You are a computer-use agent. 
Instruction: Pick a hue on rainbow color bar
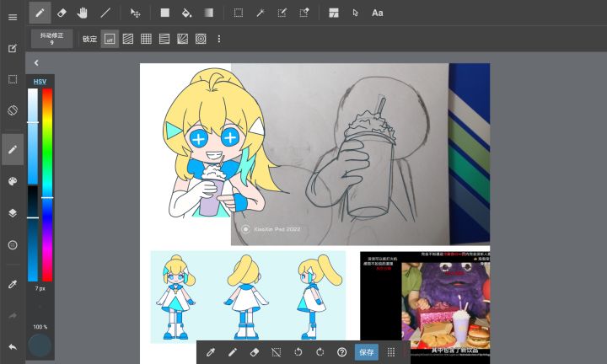[x=47, y=185]
